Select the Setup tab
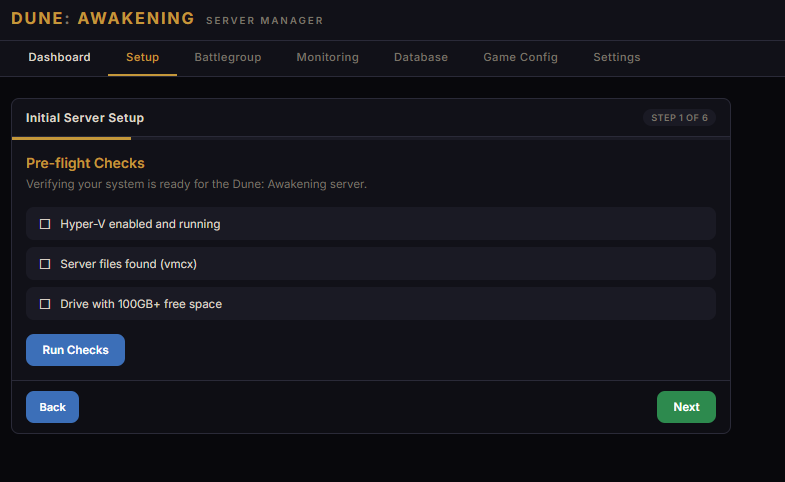The width and height of the screenshot is (785, 482). coord(142,58)
